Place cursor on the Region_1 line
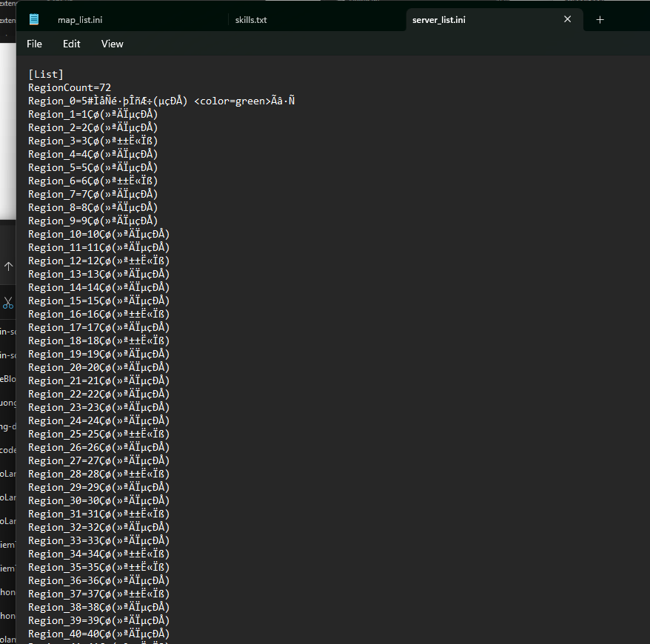 tap(93, 114)
